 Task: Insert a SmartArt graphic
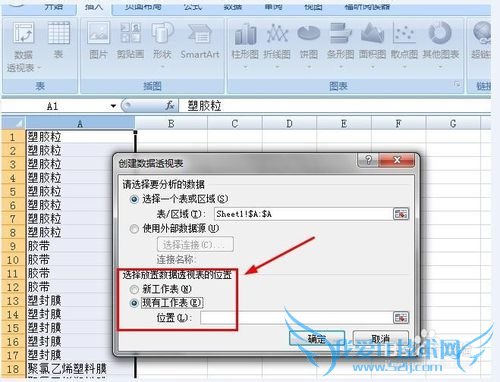point(200,41)
